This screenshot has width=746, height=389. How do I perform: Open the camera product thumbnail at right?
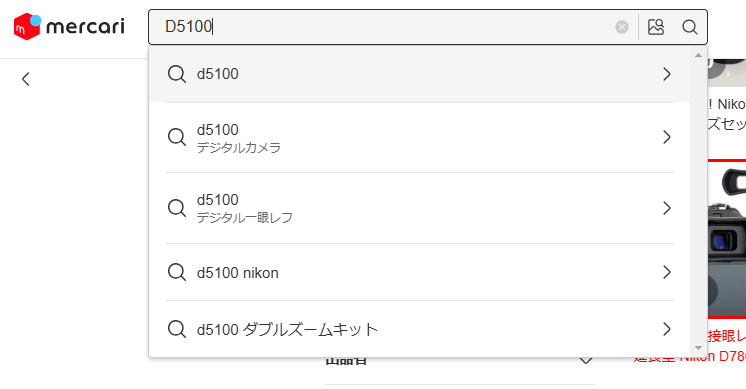click(726, 239)
